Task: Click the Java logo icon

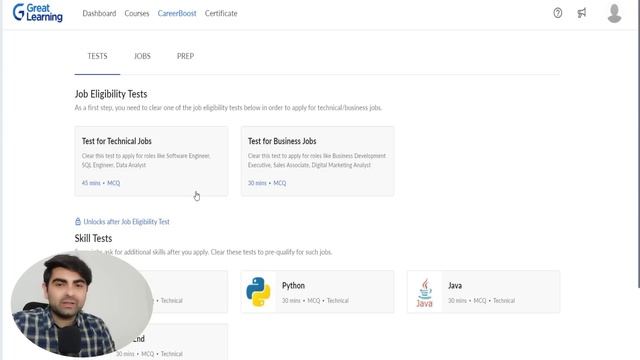Action: (424, 293)
